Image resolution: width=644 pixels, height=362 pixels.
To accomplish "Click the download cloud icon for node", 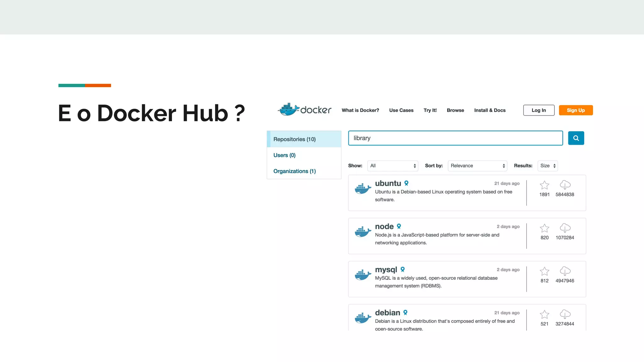I will pos(565,228).
